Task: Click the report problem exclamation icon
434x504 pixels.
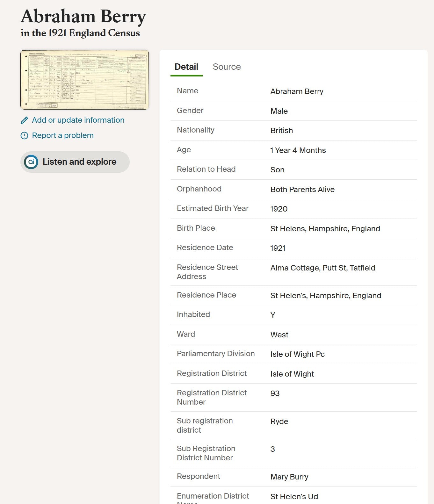Action: pos(24,135)
